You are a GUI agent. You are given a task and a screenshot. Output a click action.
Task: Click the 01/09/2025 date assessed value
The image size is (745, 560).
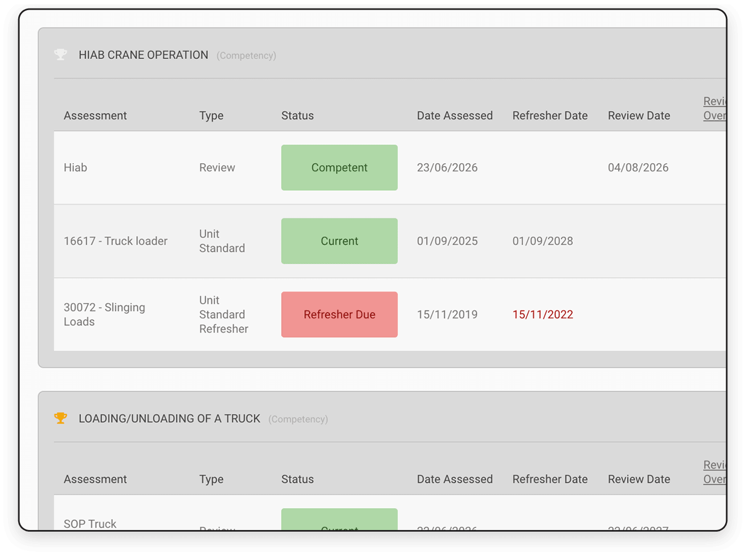pos(447,241)
